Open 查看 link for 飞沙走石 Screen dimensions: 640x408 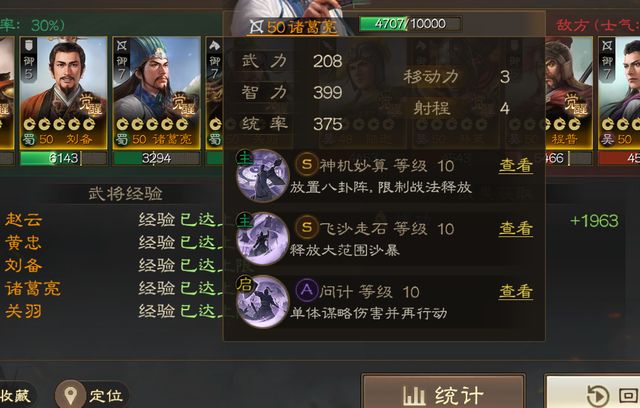pyautogui.click(x=516, y=228)
